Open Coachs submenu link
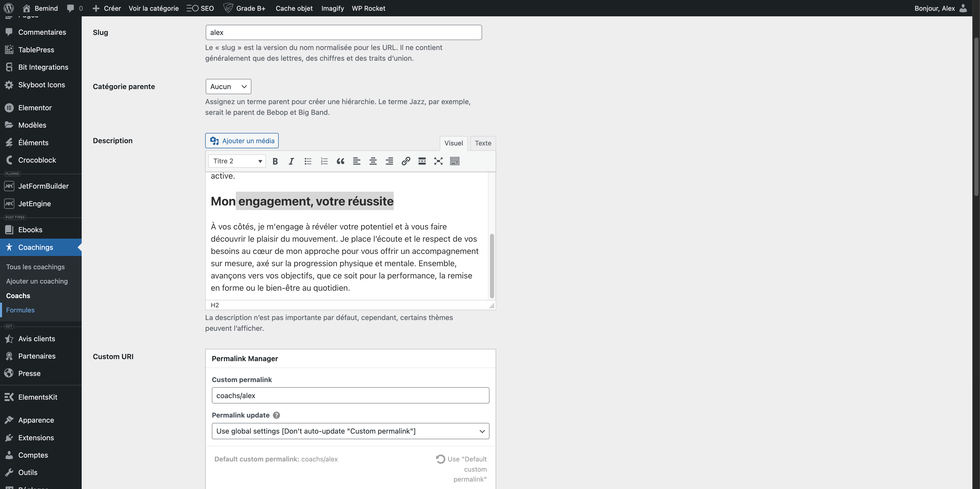Image resolution: width=980 pixels, height=489 pixels. [18, 296]
